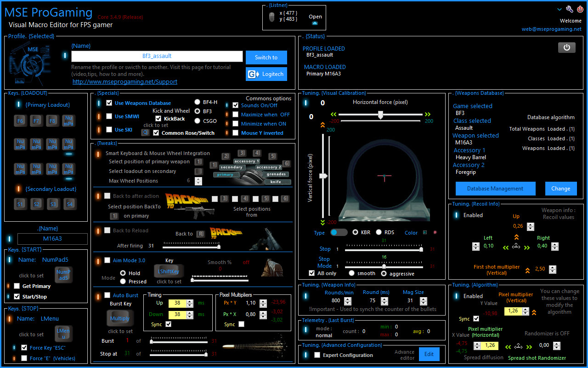The image size is (588, 368).
Task: Click the blue indicator in Visual Calibration
Action: (x=306, y=103)
